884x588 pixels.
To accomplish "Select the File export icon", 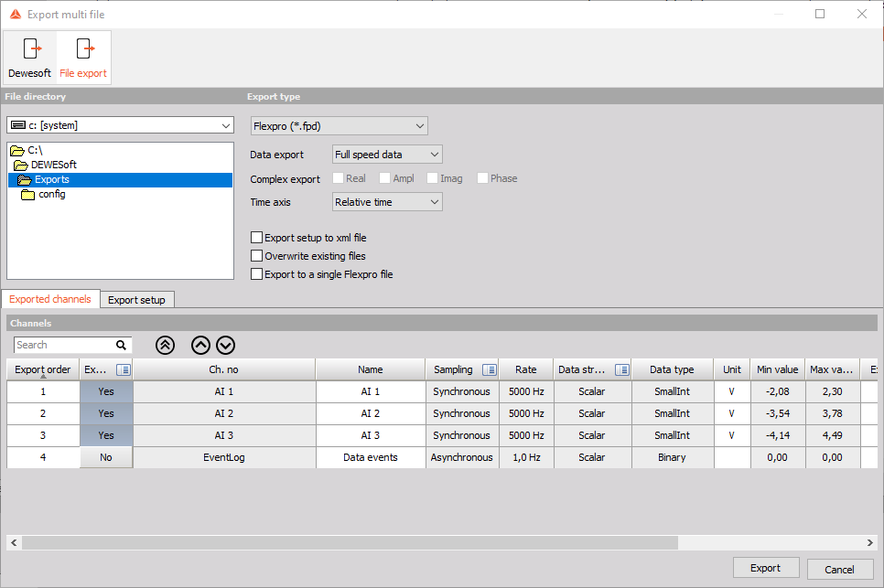I will tap(83, 58).
